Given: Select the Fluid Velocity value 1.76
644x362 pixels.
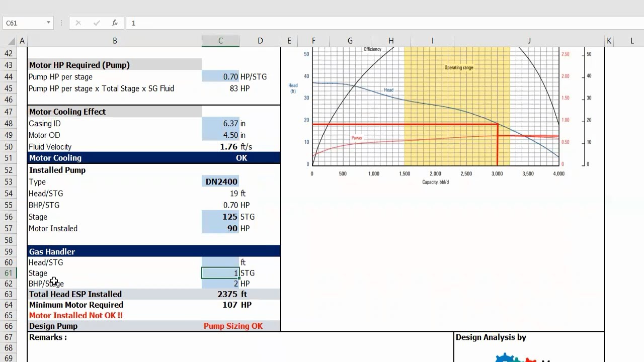Looking at the screenshot, I should coord(220,147).
